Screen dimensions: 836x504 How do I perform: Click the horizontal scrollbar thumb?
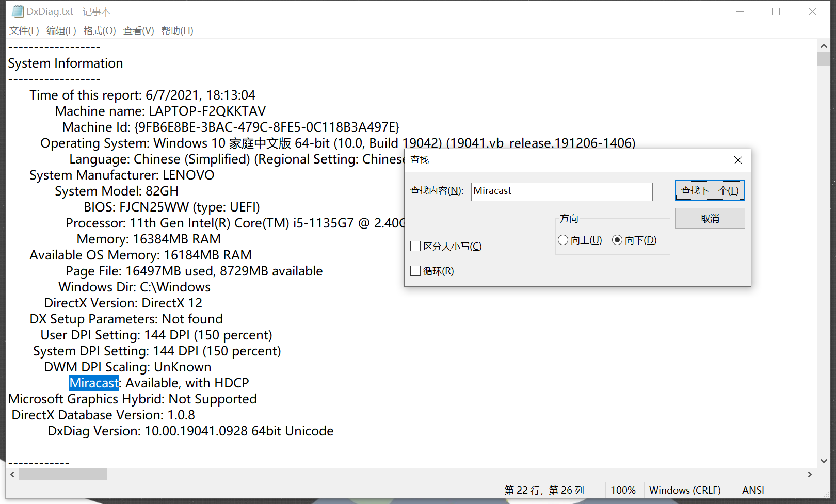pyautogui.click(x=63, y=474)
